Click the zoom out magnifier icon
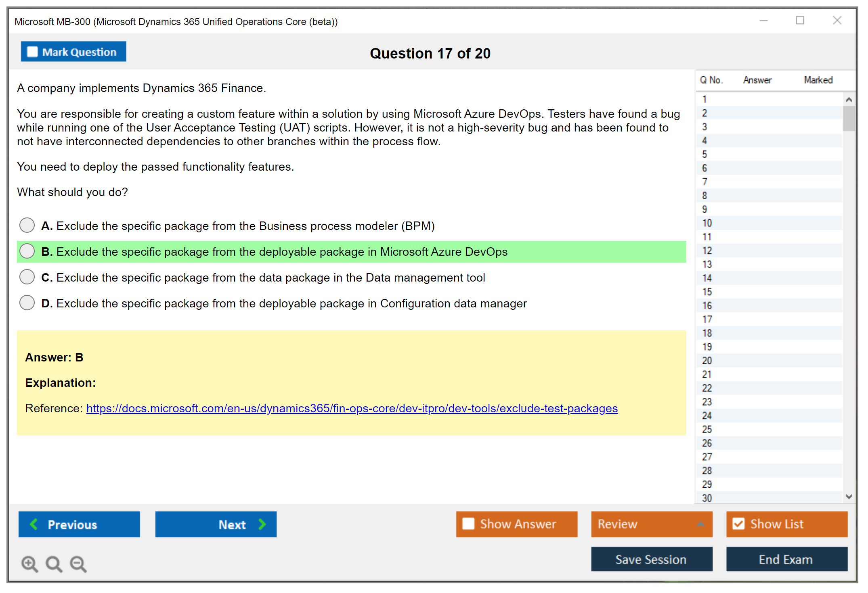 coord(78,564)
